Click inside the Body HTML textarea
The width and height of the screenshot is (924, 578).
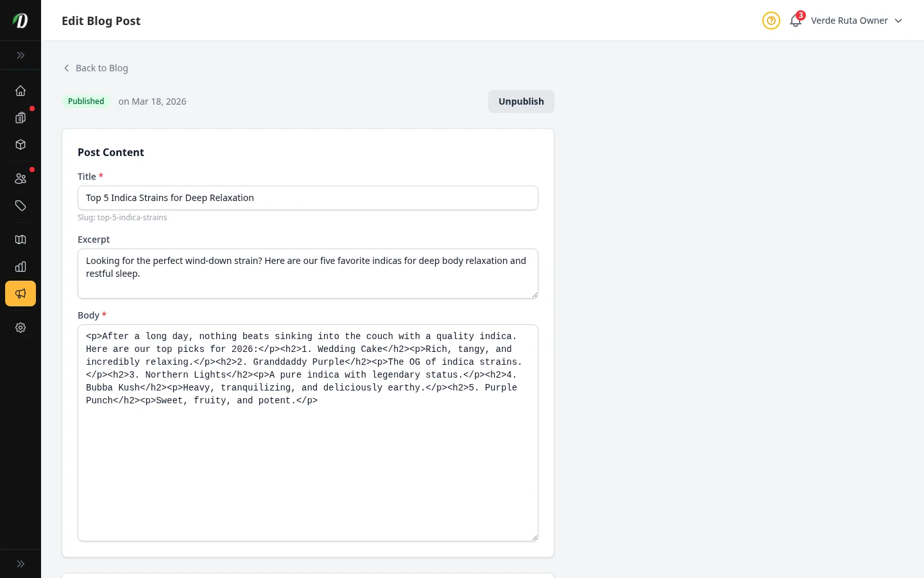coord(308,433)
